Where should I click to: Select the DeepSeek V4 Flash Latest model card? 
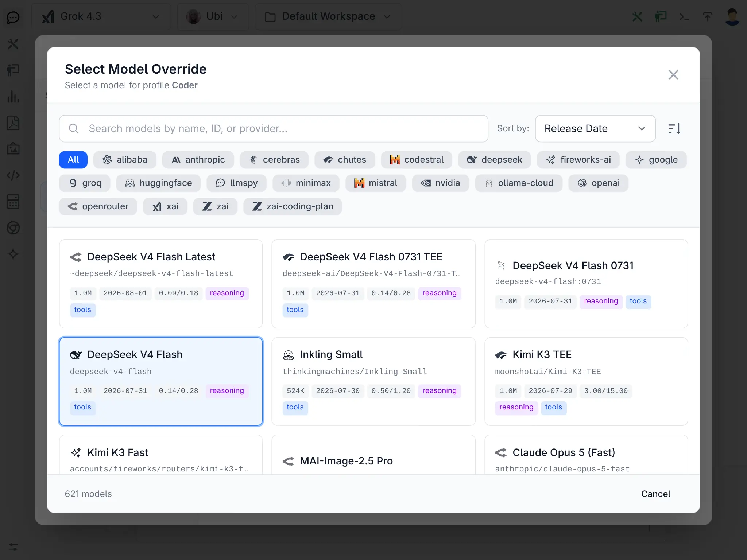coord(161,284)
